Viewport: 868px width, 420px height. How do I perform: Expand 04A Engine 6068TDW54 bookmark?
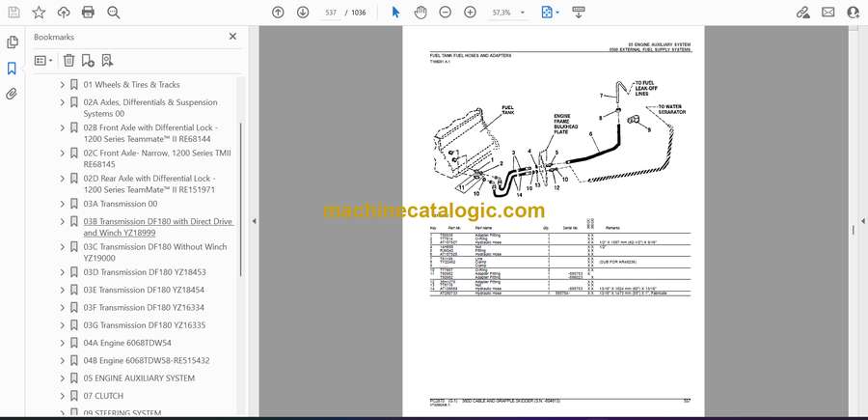click(63, 343)
